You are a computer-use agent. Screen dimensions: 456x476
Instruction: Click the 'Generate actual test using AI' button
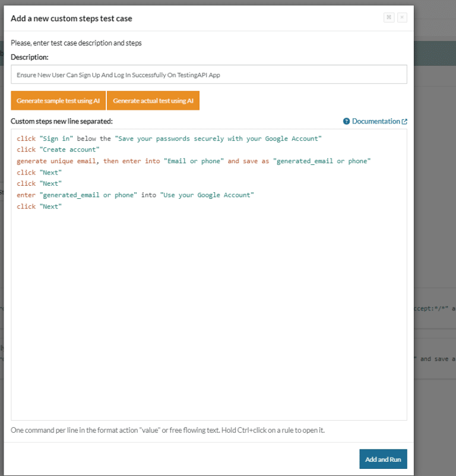[153, 100]
